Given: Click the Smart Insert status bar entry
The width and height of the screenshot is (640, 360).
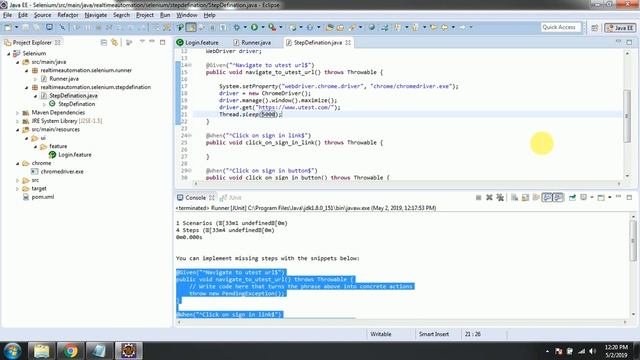Looking at the screenshot, I should [x=433, y=334].
